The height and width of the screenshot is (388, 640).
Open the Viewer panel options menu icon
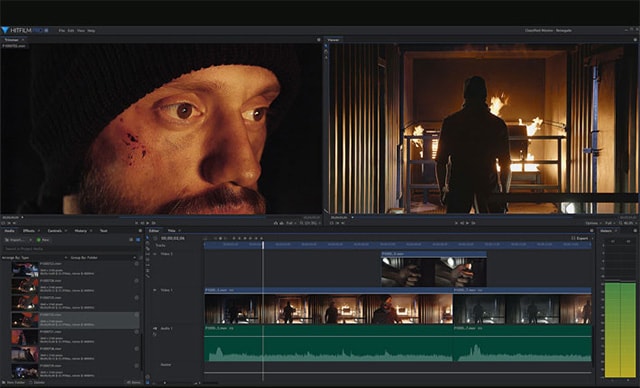click(x=635, y=40)
